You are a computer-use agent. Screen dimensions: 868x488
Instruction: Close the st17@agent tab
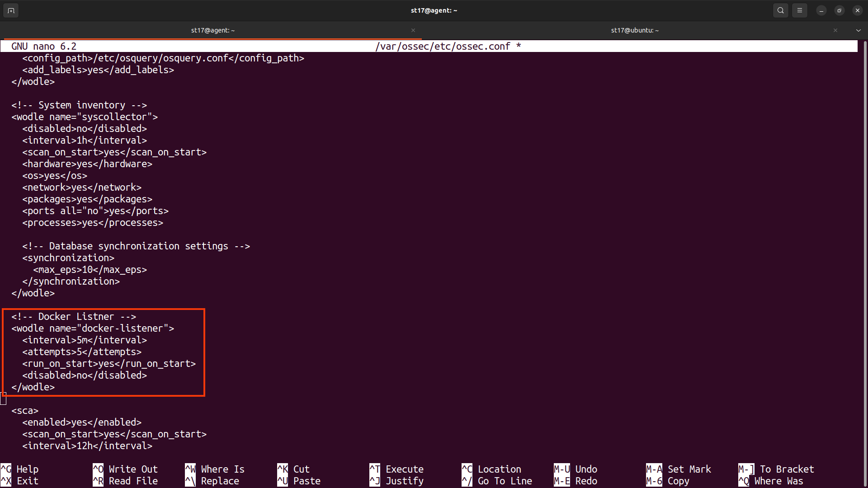[x=413, y=30]
